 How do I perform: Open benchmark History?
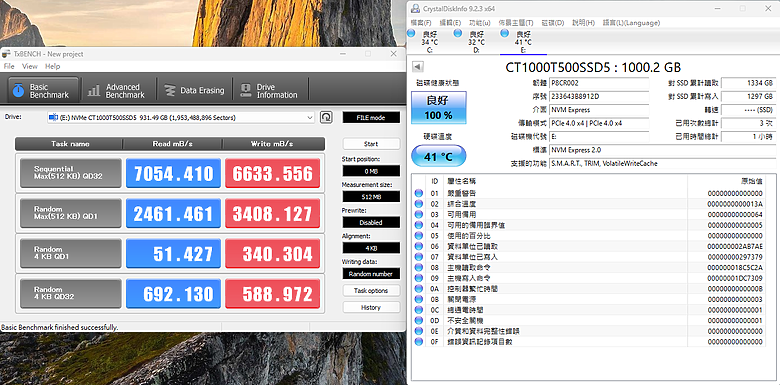[371, 307]
